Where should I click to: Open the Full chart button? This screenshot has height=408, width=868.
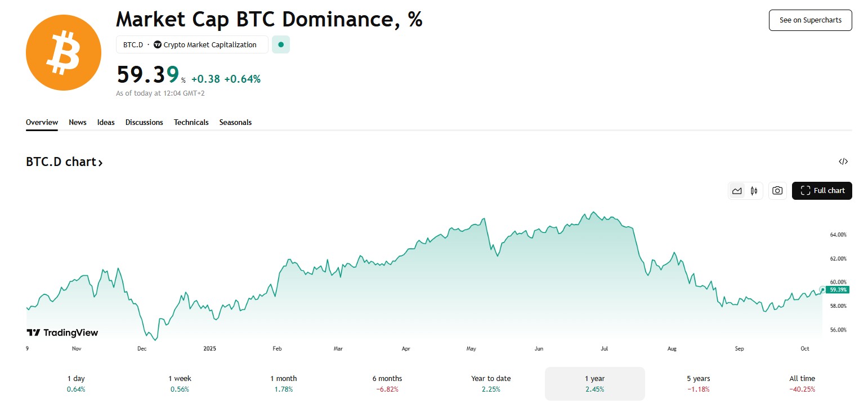[x=822, y=191]
